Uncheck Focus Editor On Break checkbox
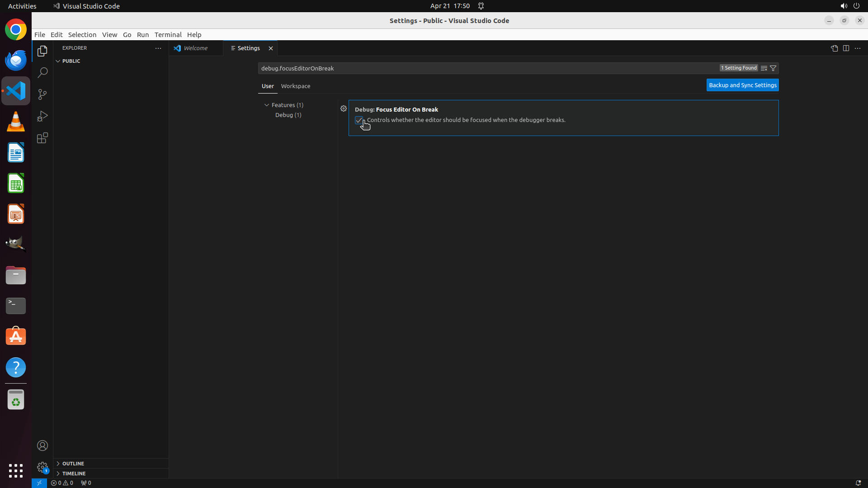The image size is (868, 488). (x=359, y=120)
